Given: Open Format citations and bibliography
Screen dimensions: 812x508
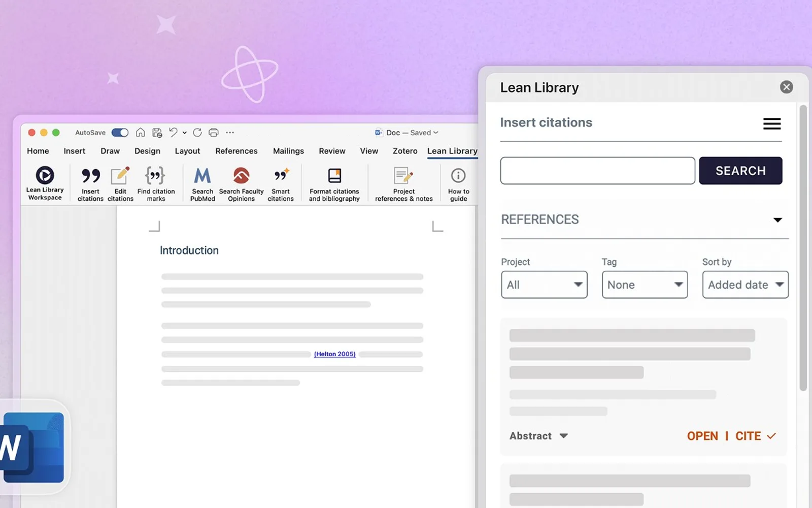Looking at the screenshot, I should (334, 184).
